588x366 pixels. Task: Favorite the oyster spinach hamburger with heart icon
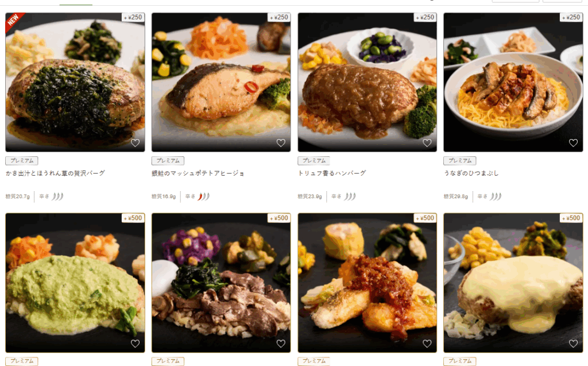(x=135, y=142)
